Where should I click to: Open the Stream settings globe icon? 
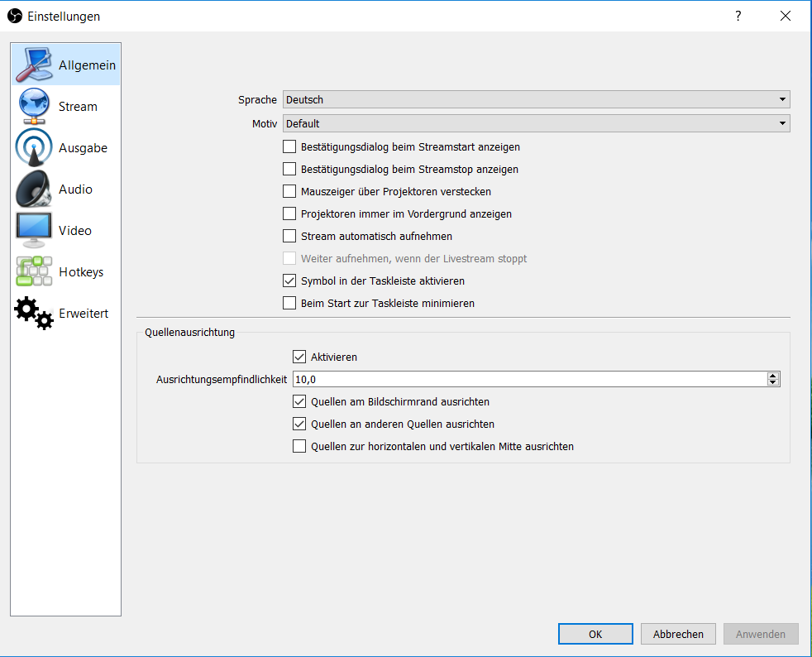pyautogui.click(x=34, y=106)
